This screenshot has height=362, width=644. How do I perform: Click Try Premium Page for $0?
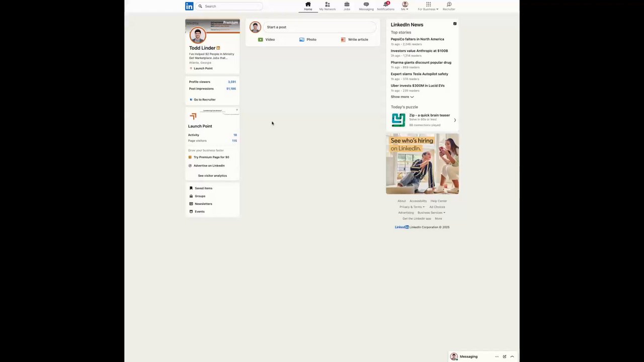tap(208, 157)
